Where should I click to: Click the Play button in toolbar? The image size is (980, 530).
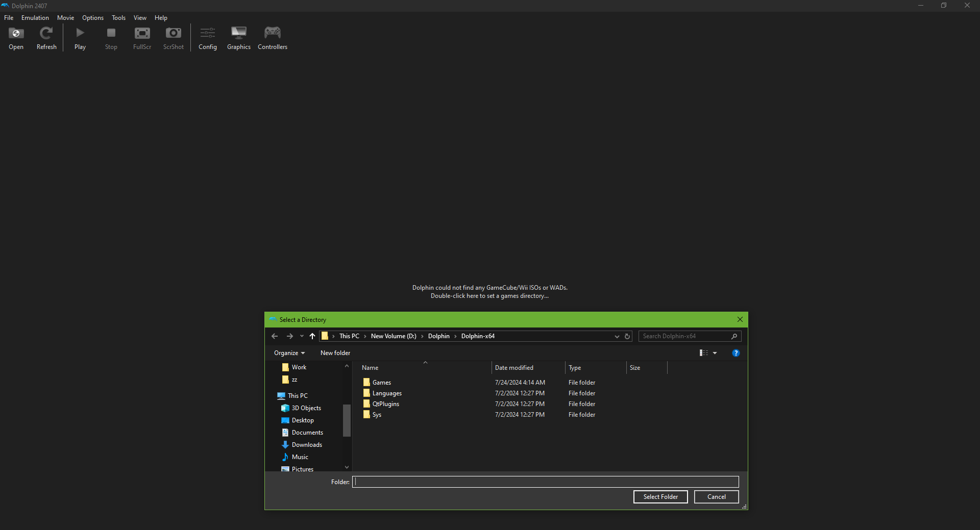point(80,38)
